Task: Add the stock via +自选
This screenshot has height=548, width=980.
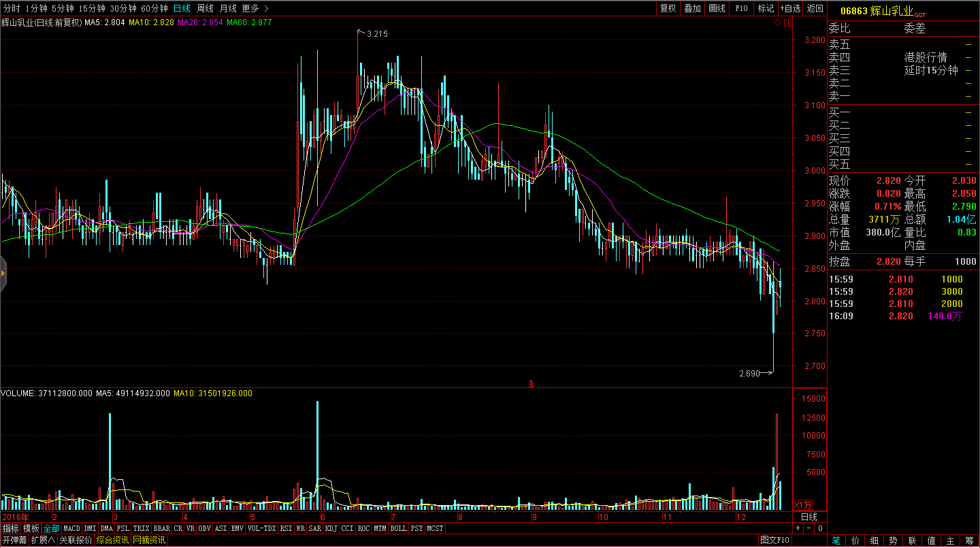Action: pos(791,8)
